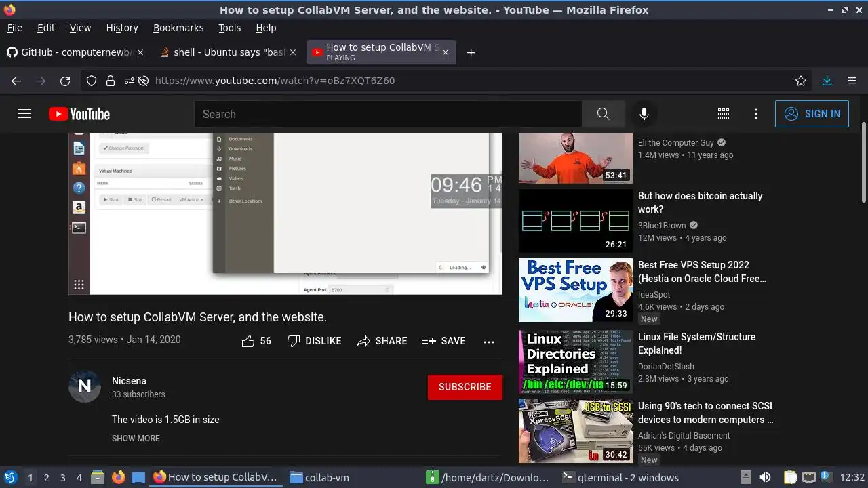This screenshot has width=868, height=488.
Task: Open the permissions icon in the address bar
Action: point(129,81)
